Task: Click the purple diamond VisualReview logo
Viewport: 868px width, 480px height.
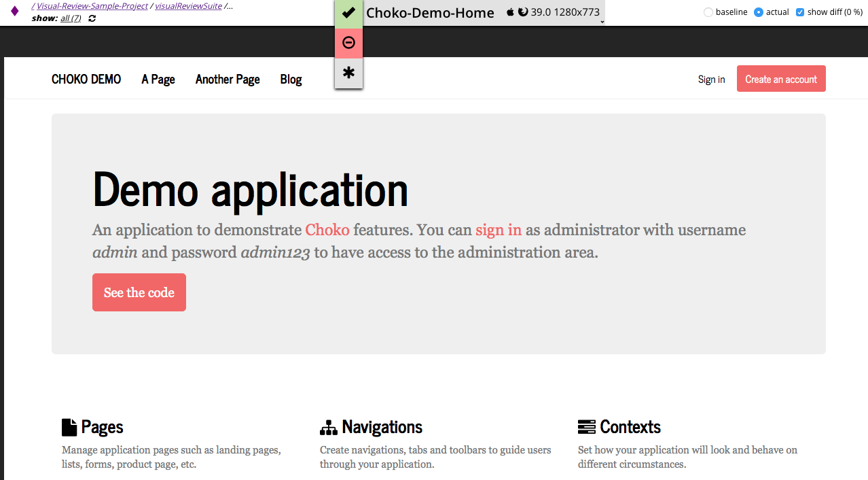Action: click(x=14, y=12)
